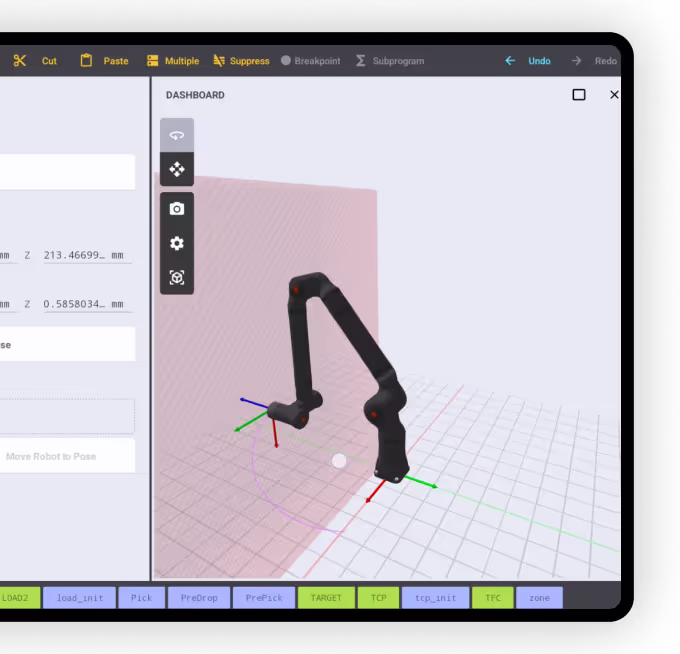Image resolution: width=680 pixels, height=654 pixels.
Task: Click the Redo arrow icon
Action: pos(576,61)
